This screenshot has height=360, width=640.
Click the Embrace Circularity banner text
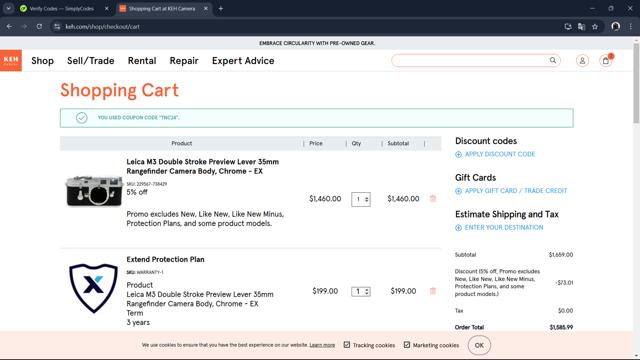[x=317, y=43]
